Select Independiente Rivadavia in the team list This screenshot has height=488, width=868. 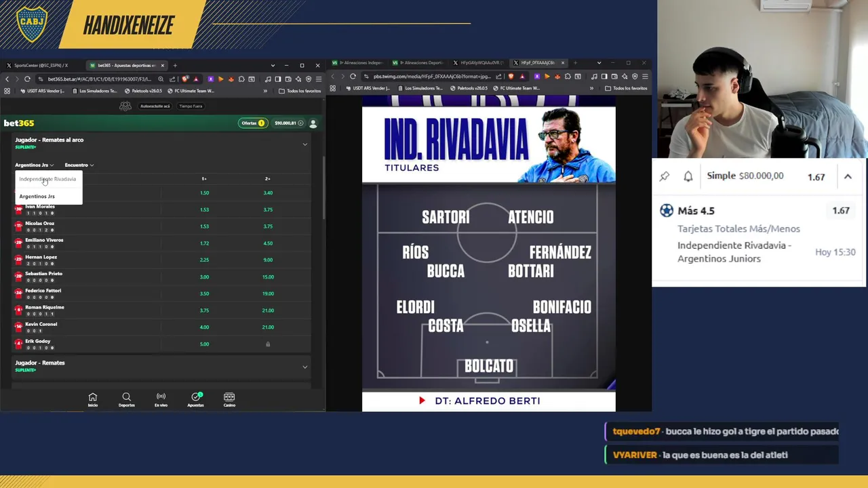tap(47, 179)
